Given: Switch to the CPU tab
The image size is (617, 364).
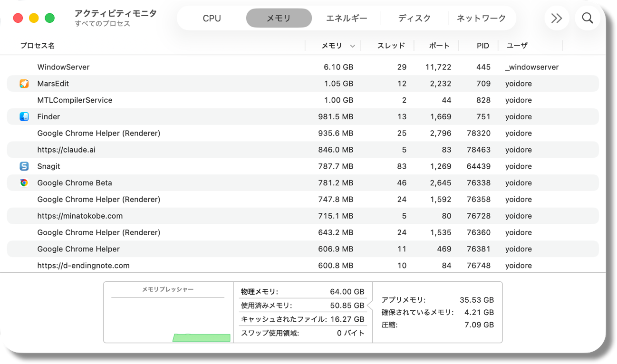Looking at the screenshot, I should pos(211,18).
